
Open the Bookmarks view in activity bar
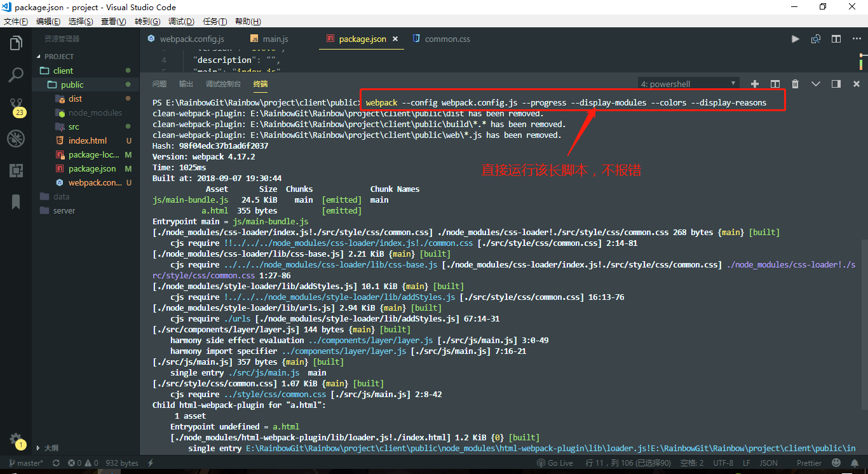coord(16,202)
